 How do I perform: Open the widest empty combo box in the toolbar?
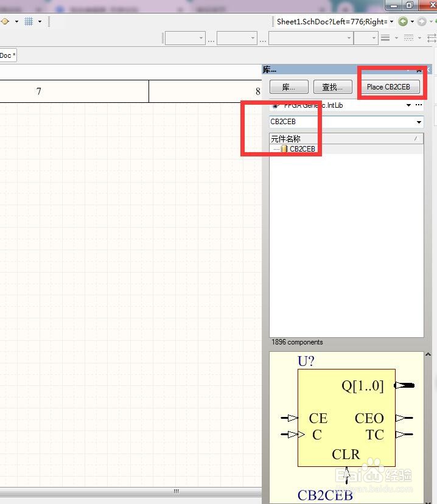pyautogui.click(x=311, y=38)
